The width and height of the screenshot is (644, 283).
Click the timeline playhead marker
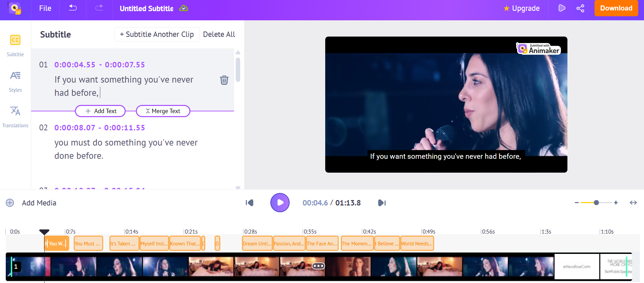44,232
